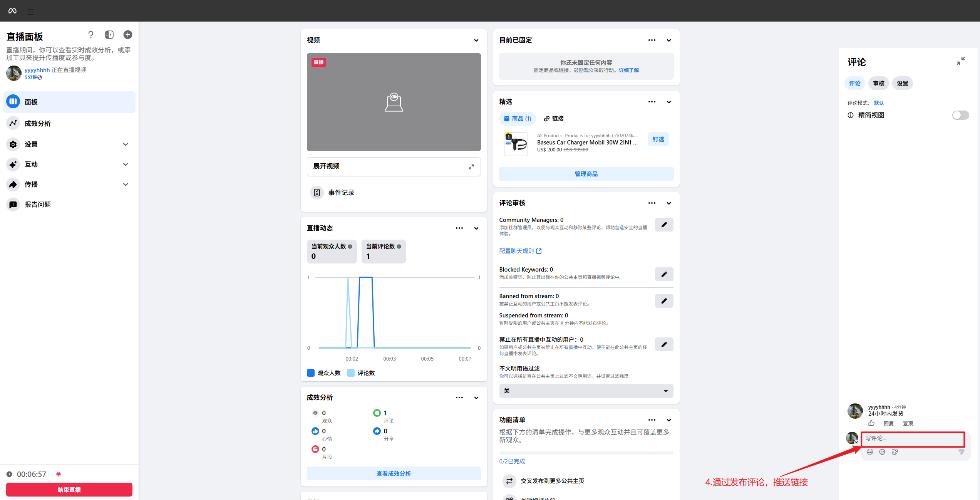Toggle 评论数 legend series
980x500 pixels.
(x=361, y=373)
